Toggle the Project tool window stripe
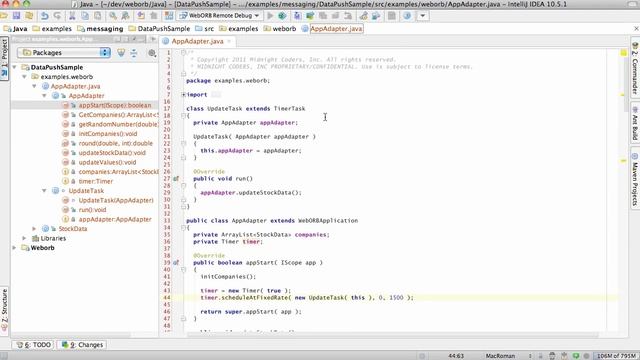The height and width of the screenshot is (360, 640). click(x=4, y=58)
